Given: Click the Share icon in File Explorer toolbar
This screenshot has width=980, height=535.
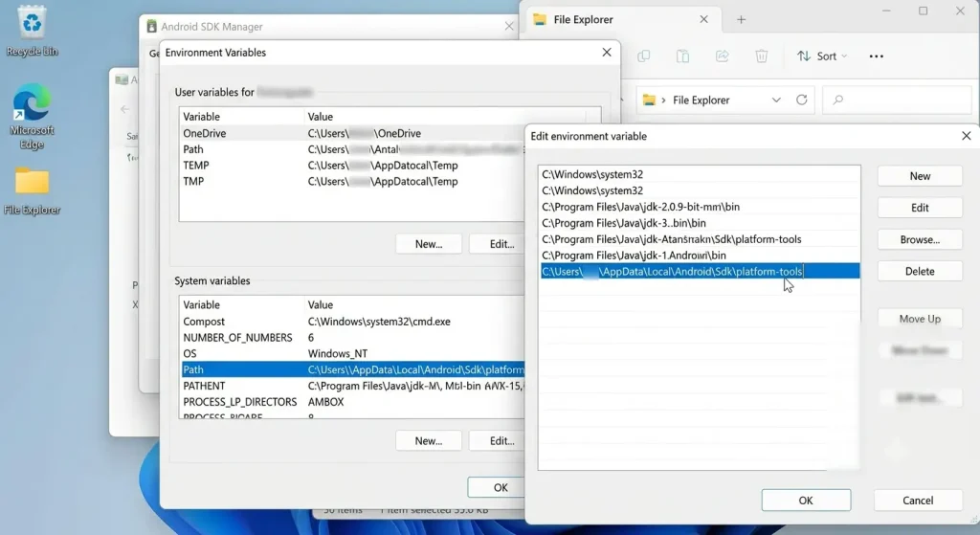Looking at the screenshot, I should point(722,56).
